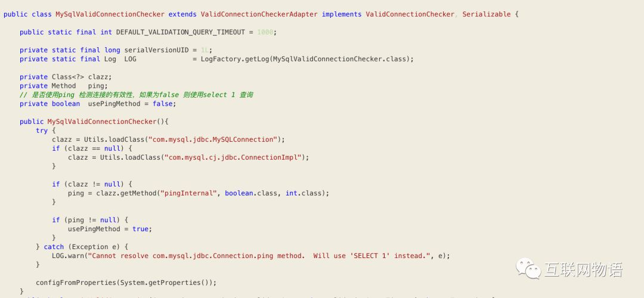
Task: Click the LOG.warn call
Action: (x=68, y=256)
